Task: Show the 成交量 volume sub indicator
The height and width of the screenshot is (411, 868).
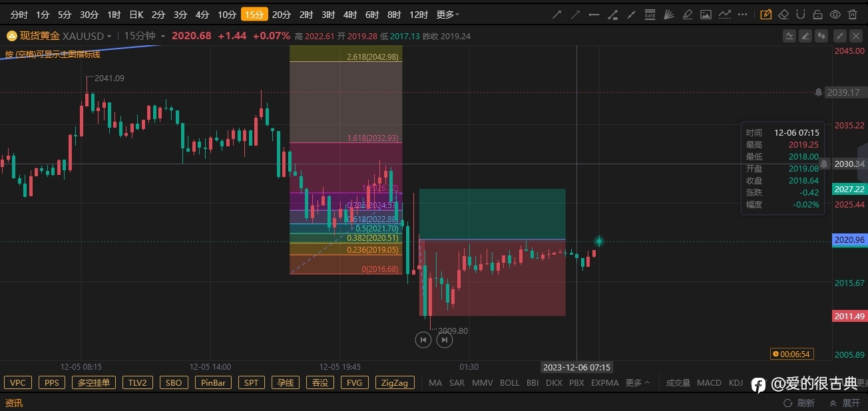Action: click(678, 383)
